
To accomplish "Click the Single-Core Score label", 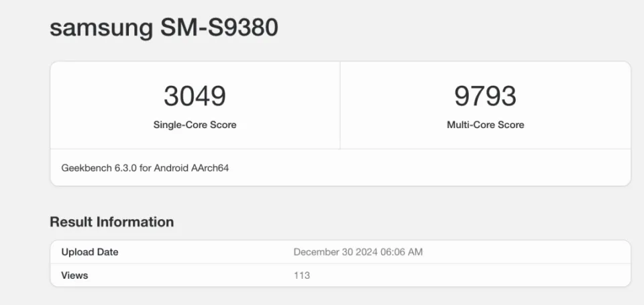I will pos(195,125).
